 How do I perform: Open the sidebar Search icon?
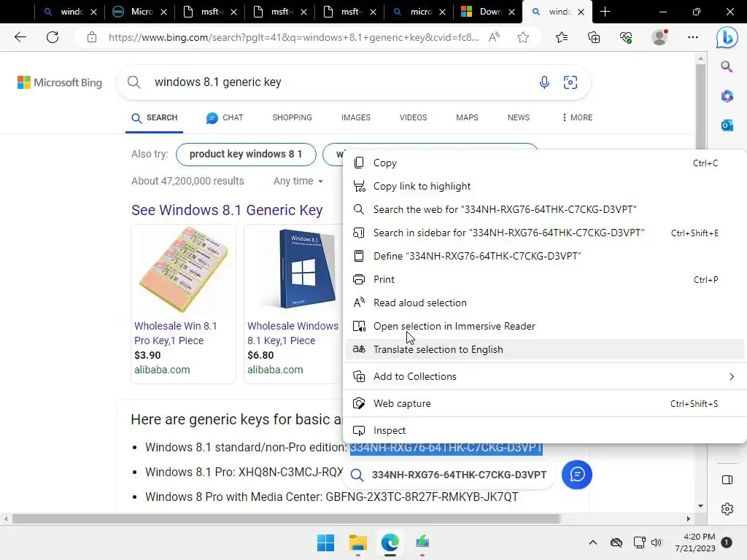tap(727, 66)
